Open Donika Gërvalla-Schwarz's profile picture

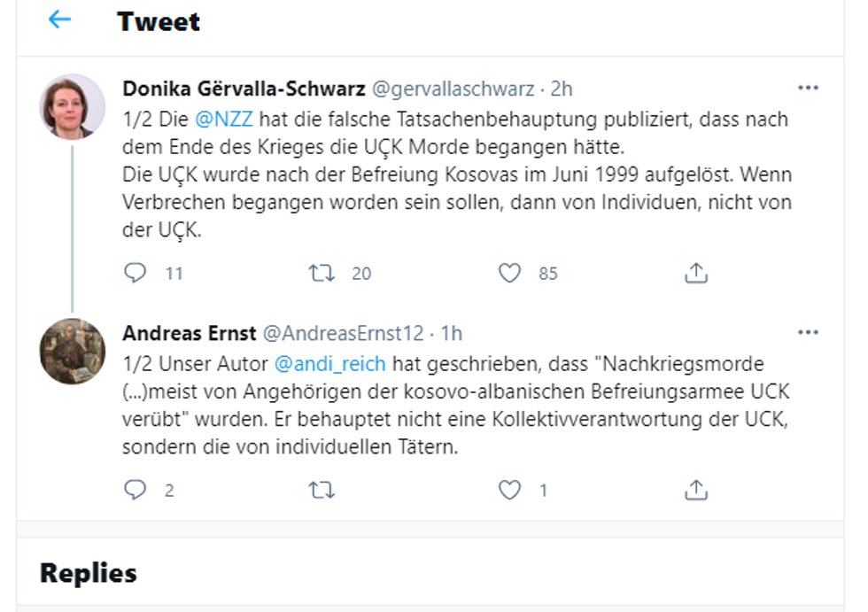(73, 106)
